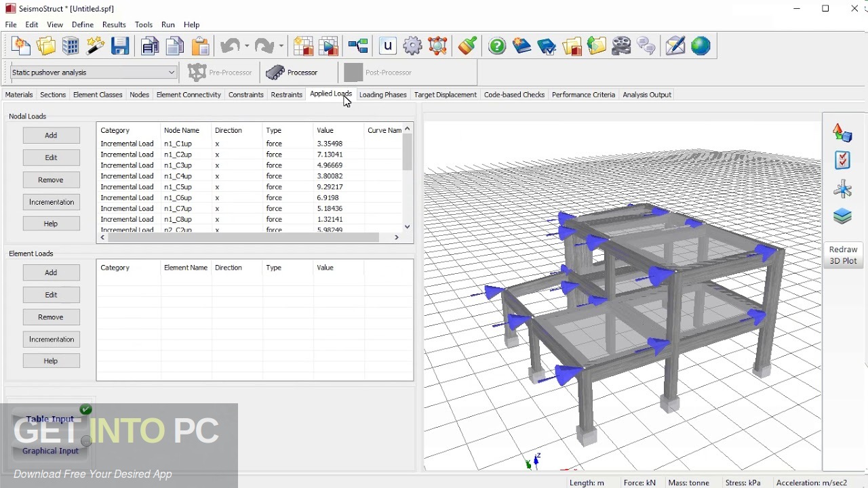
Task: Click Help under Element Loads
Action: pyautogui.click(x=51, y=361)
